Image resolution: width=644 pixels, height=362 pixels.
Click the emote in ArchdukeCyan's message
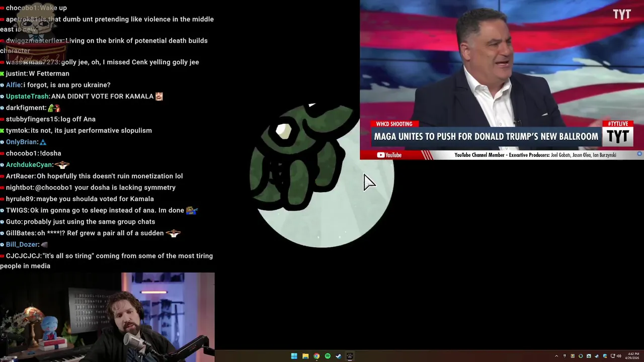61,164
